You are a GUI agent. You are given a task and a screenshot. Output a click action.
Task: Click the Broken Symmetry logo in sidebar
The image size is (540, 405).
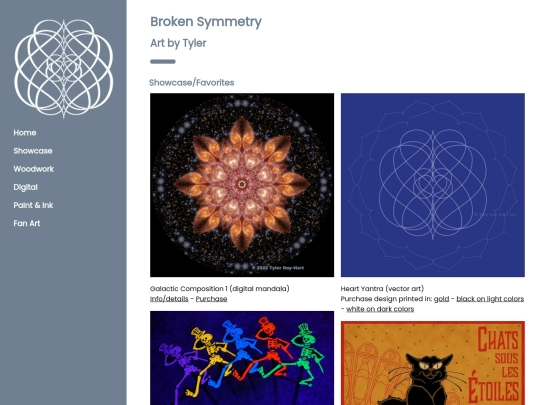pos(64,69)
